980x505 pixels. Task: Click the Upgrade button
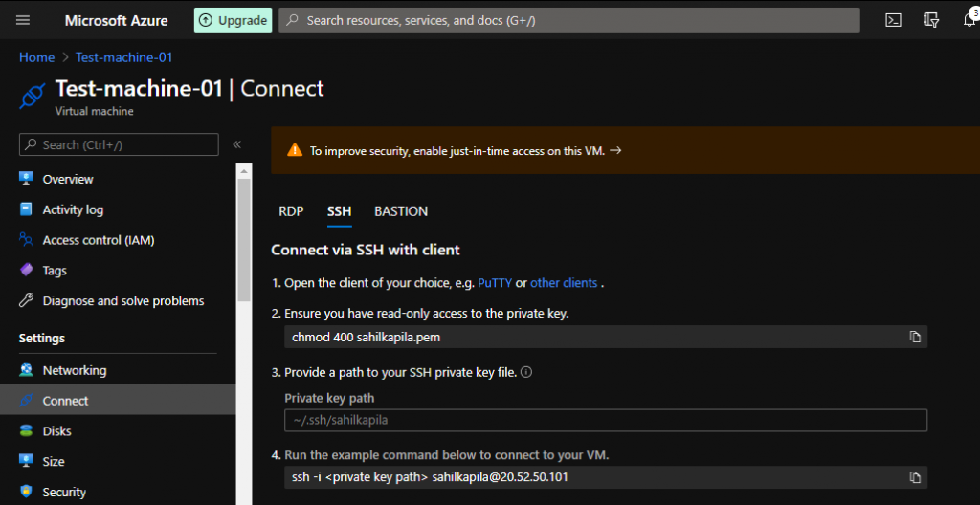233,20
